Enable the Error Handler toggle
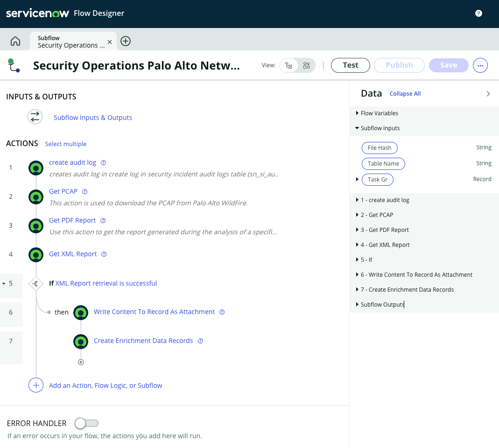Image resolution: width=499 pixels, height=448 pixels. (86, 423)
